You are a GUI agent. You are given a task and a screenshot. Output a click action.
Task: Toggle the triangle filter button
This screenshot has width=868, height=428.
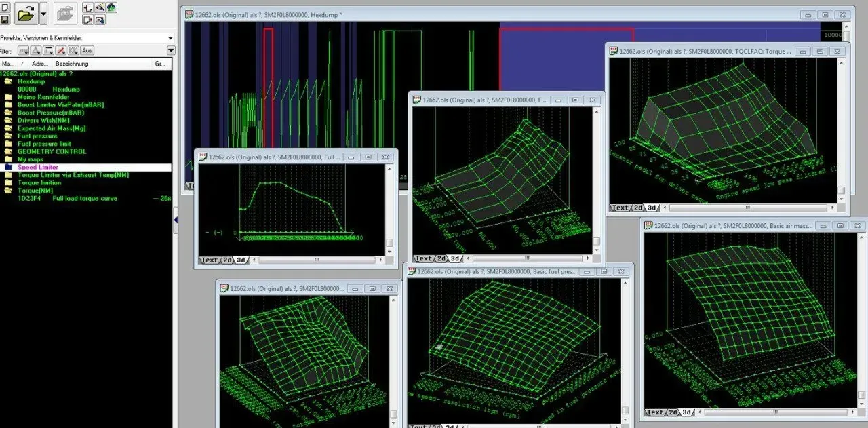click(36, 50)
